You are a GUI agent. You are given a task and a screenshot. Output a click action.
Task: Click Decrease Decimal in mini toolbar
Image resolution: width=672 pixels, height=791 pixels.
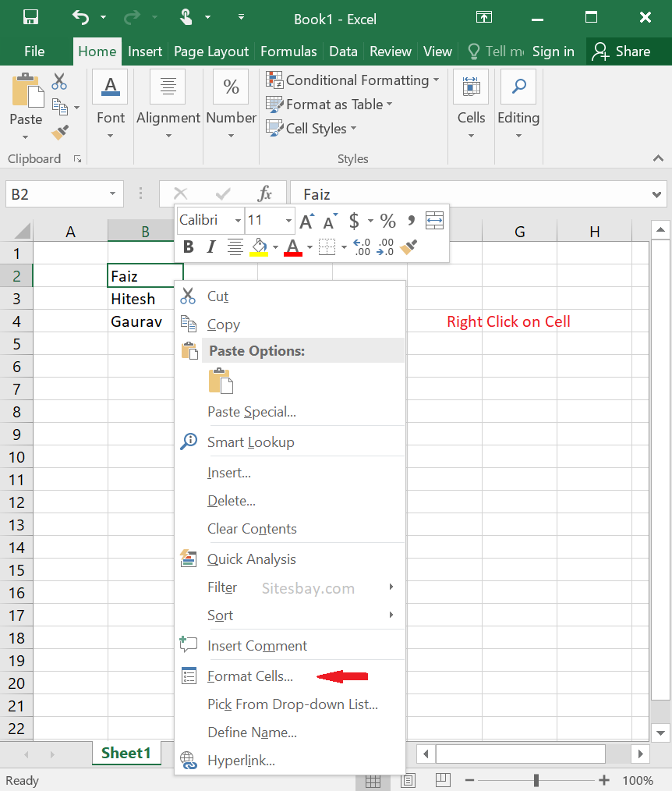click(385, 247)
